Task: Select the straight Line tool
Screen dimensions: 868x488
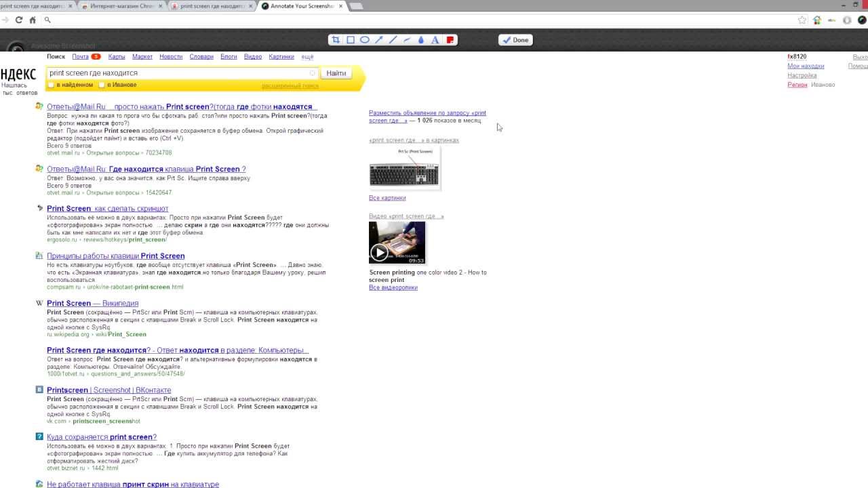Action: 393,40
